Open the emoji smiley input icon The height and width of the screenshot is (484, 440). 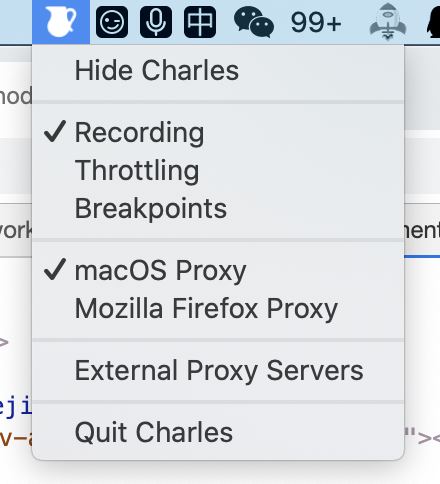coord(112,22)
